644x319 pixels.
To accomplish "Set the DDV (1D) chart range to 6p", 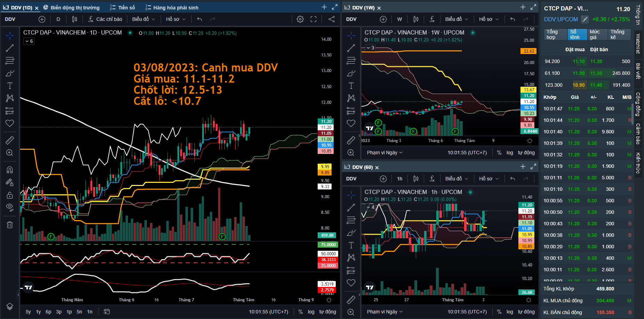I will 48,312.
